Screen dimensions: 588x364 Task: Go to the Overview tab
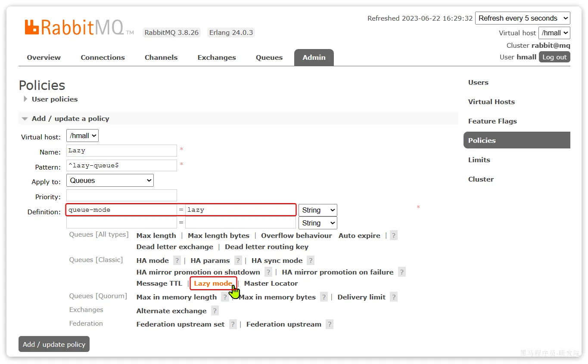(44, 57)
